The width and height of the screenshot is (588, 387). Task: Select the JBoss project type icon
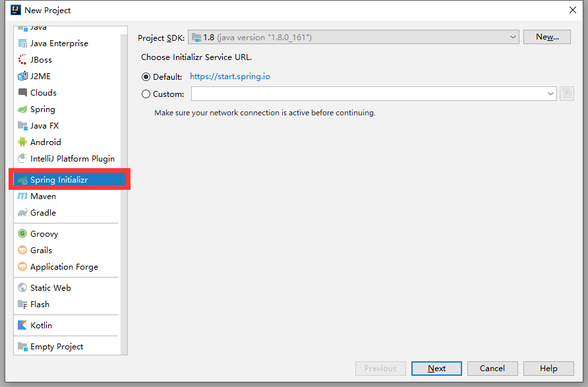(x=20, y=59)
